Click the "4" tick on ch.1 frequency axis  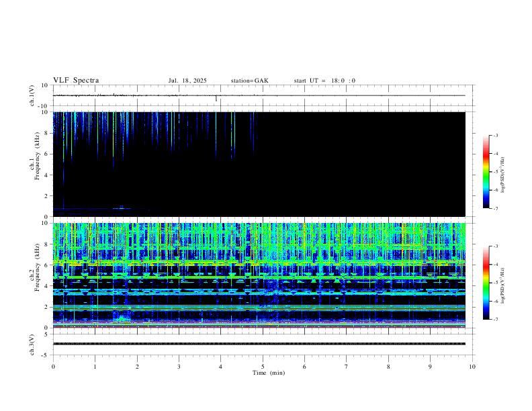(47, 175)
